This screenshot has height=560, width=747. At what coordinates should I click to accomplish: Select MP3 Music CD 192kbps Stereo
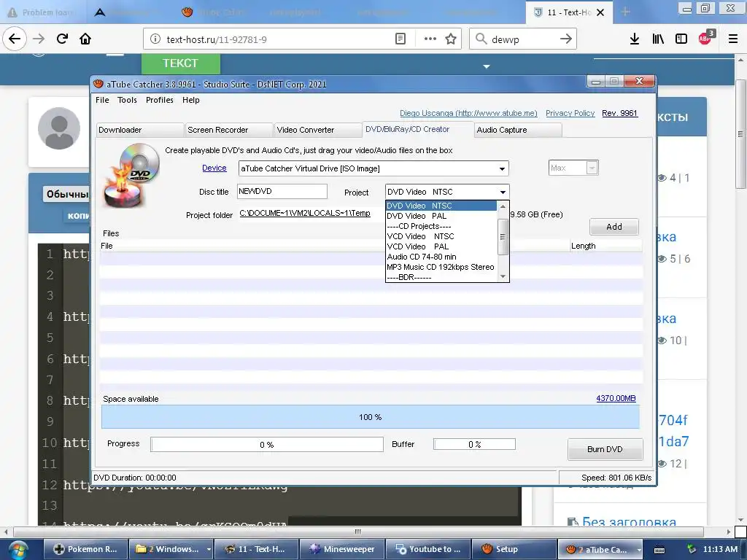coord(441,267)
